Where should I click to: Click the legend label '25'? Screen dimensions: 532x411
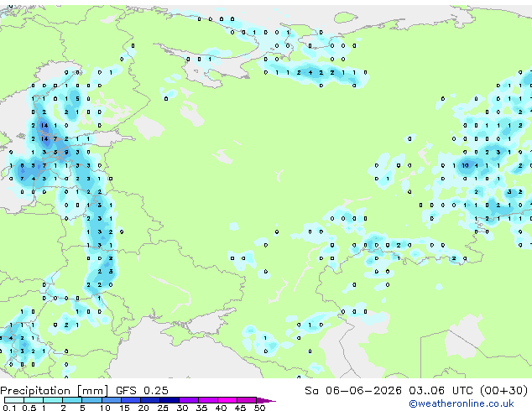163,408
